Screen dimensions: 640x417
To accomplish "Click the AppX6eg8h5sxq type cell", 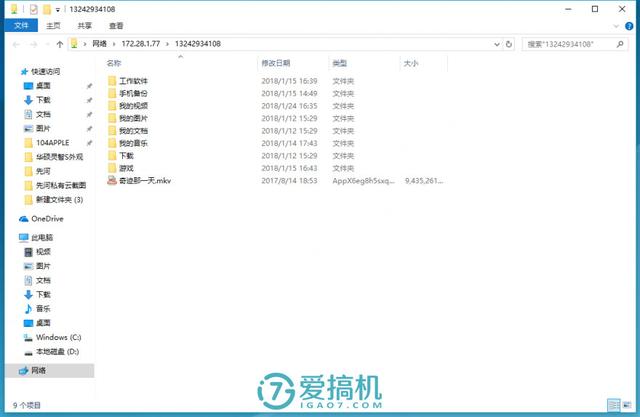I will coord(363,181).
